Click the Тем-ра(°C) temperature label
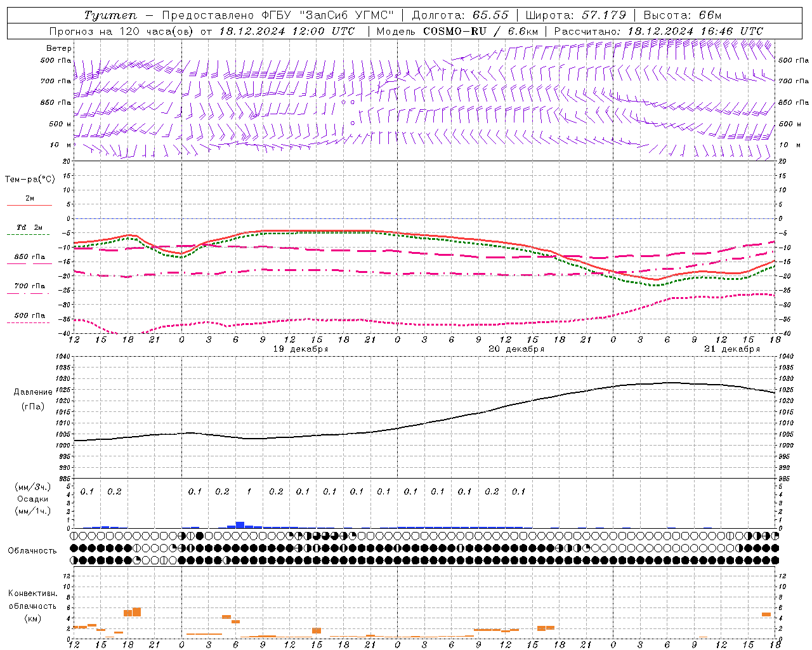This screenshot has height=650, width=812. tap(30, 180)
